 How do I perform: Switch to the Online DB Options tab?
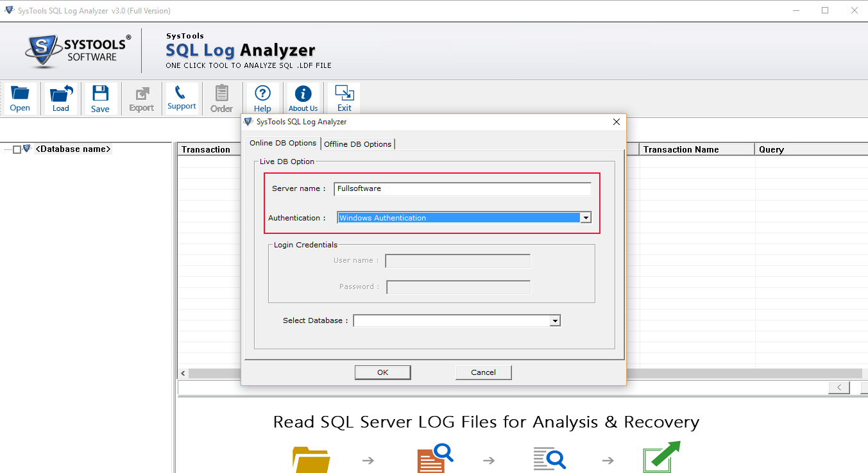[x=283, y=143]
